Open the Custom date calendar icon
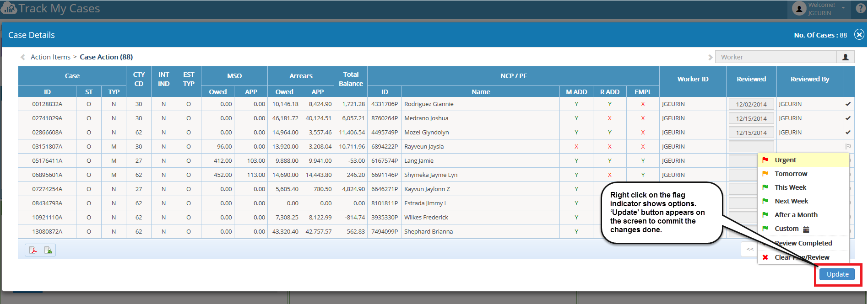Screen dimensions: 868x304 click(x=806, y=229)
